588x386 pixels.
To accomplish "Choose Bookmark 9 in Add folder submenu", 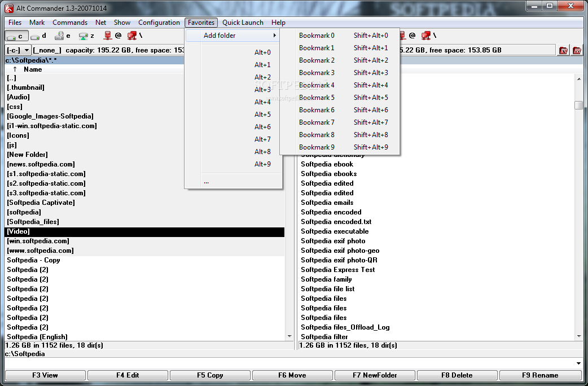I will point(340,147).
